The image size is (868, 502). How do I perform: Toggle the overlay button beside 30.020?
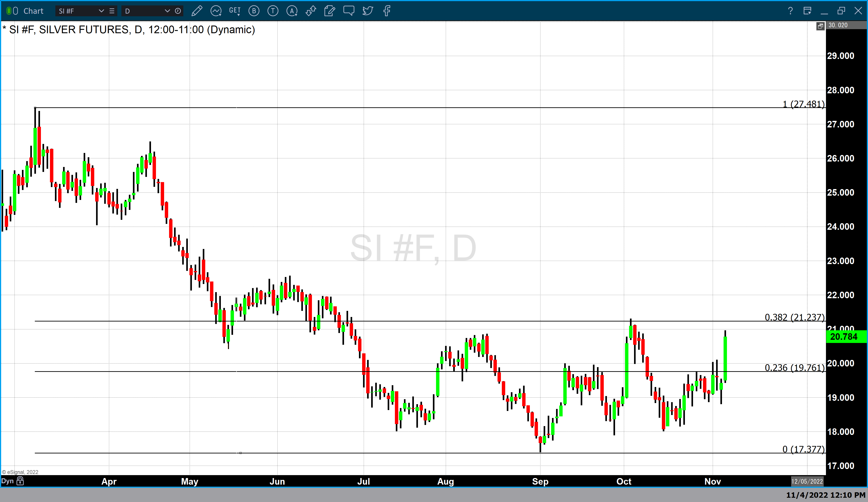820,26
